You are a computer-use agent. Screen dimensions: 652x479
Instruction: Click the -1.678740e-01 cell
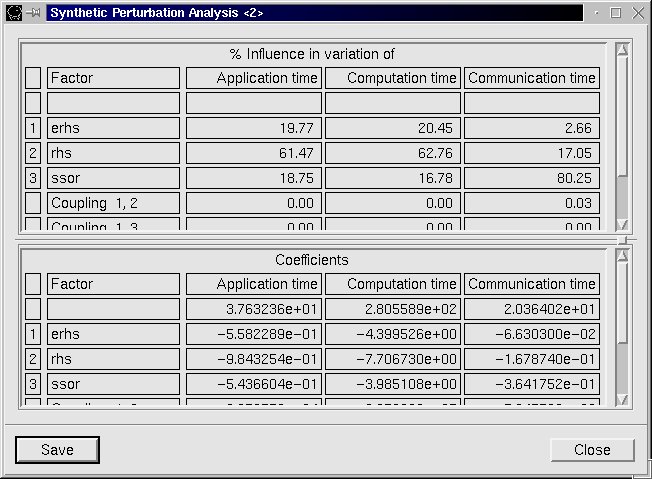coord(532,358)
